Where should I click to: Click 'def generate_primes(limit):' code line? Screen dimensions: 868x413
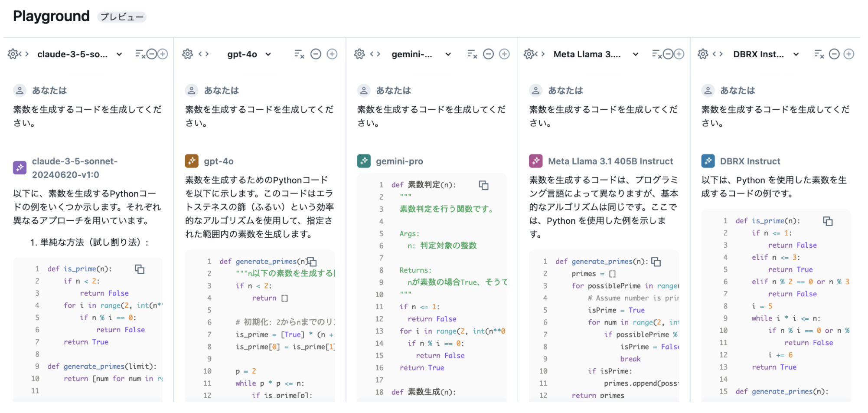102,367
